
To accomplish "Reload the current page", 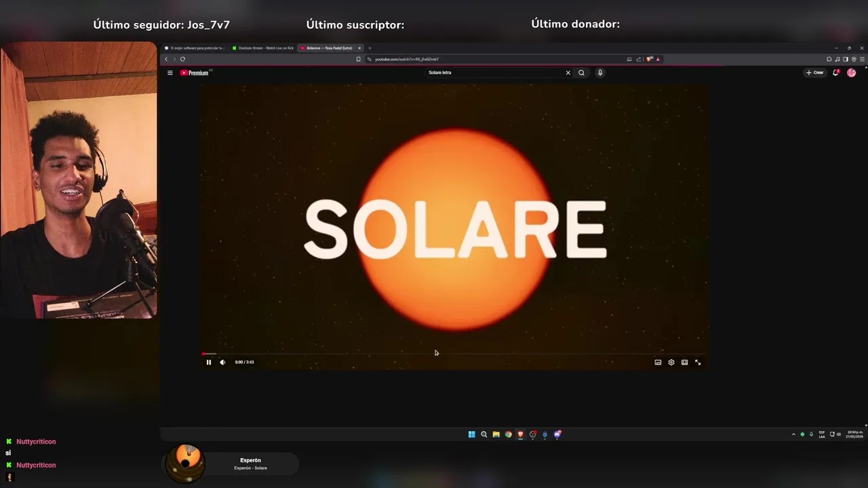I will pos(182,59).
